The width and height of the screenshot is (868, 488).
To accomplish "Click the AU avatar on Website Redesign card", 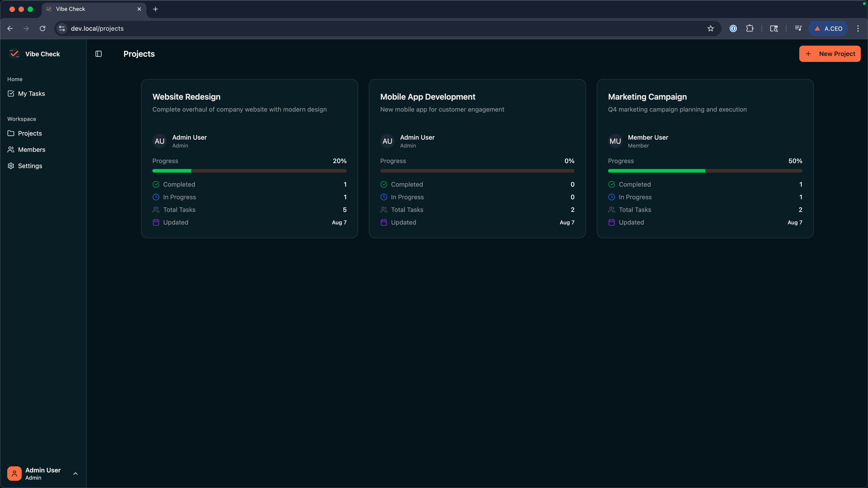I will coord(159,141).
